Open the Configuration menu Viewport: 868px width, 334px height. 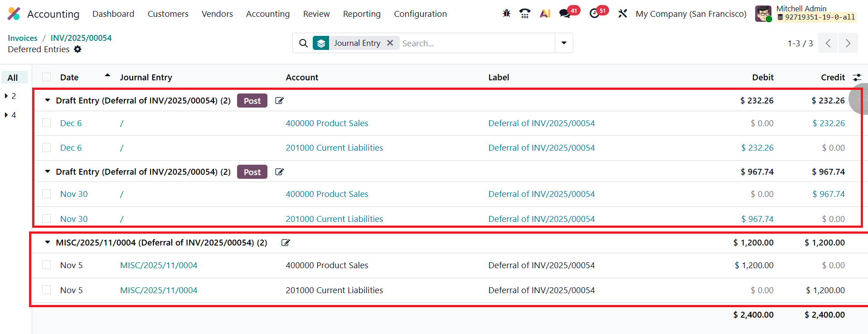(x=420, y=14)
